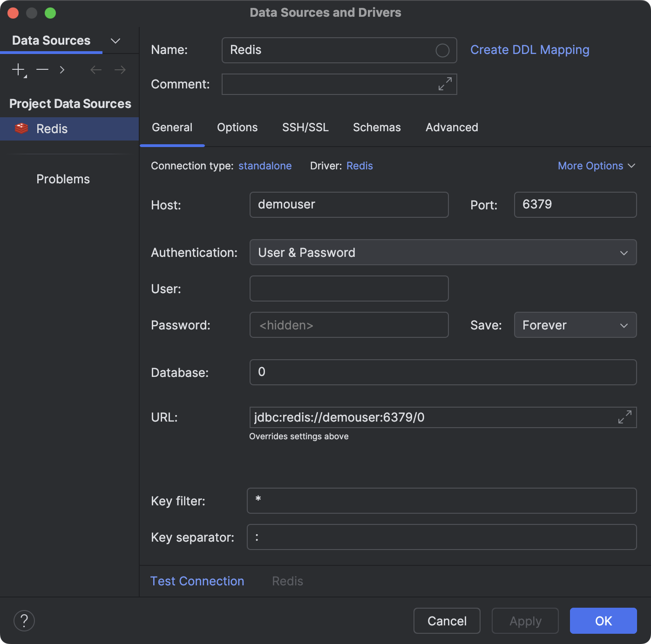The image size is (651, 644).
Task: Click the back arrow in sidebar toolbar
Action: [x=96, y=70]
